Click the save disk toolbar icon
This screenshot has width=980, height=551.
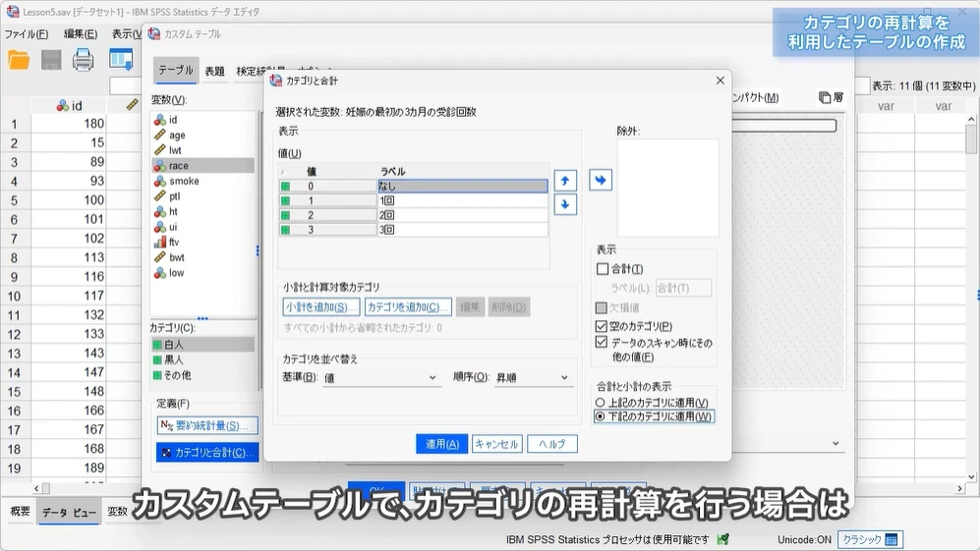tap(51, 60)
